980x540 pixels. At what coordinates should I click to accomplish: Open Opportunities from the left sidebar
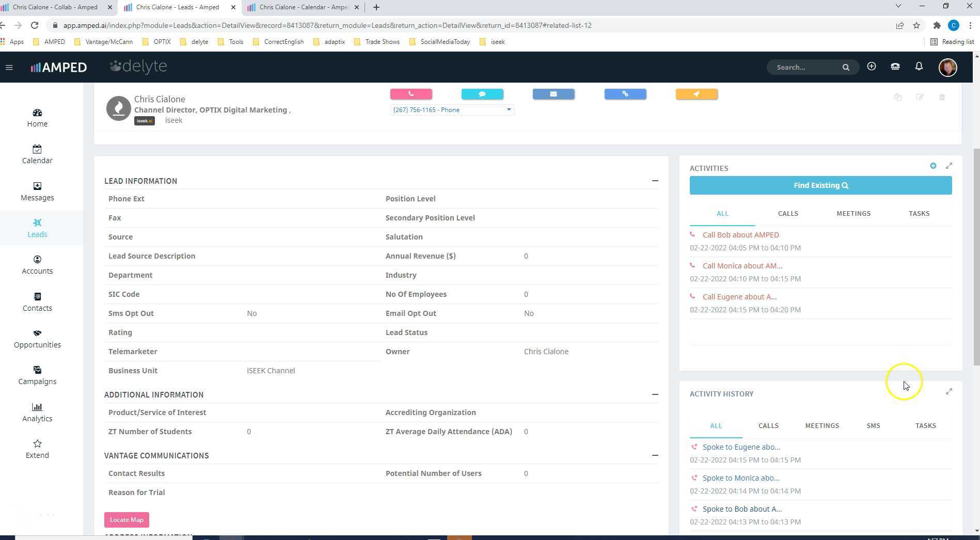(37, 338)
